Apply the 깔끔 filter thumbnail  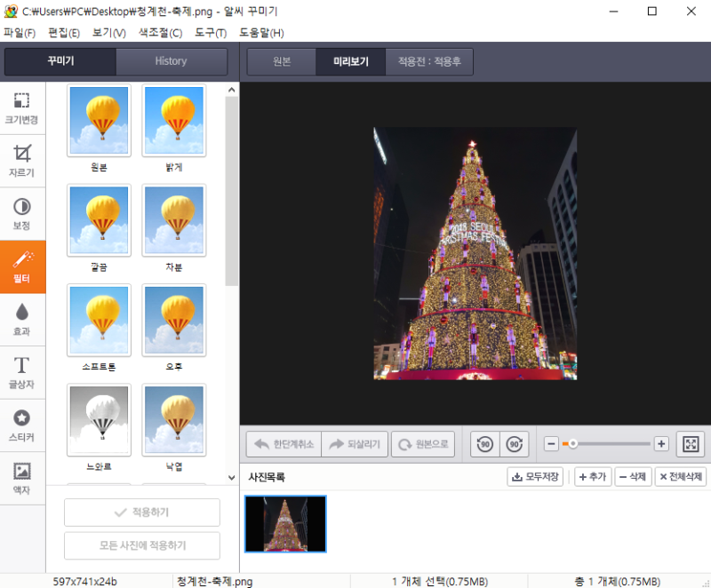click(x=99, y=220)
